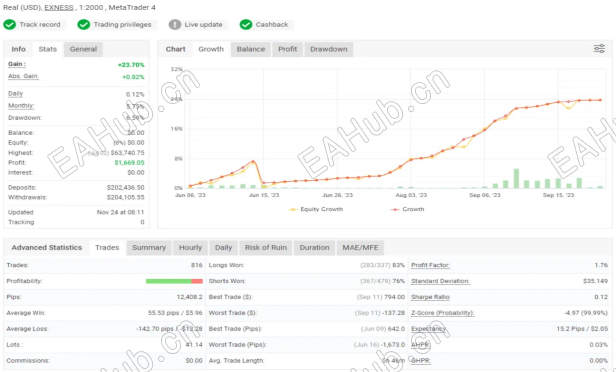Image resolution: width=616 pixels, height=372 pixels.
Task: Open the MAE/MFE tab
Action: tap(360, 248)
